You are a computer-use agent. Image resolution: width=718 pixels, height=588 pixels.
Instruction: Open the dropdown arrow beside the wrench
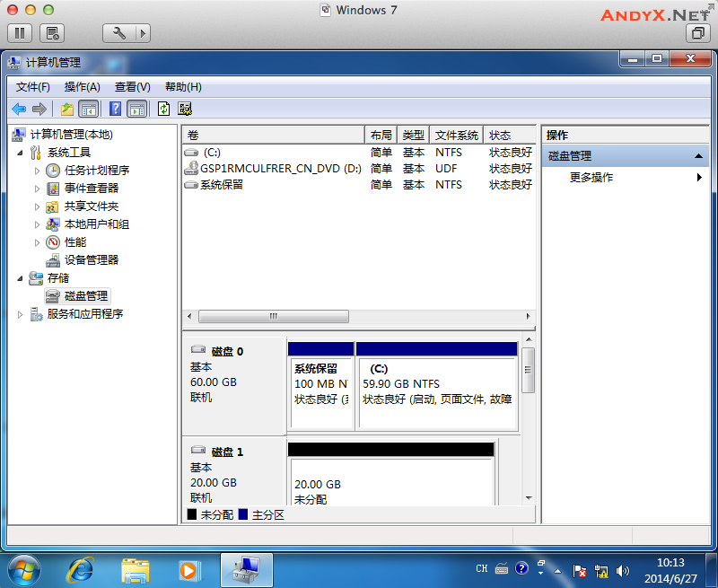coord(143,33)
